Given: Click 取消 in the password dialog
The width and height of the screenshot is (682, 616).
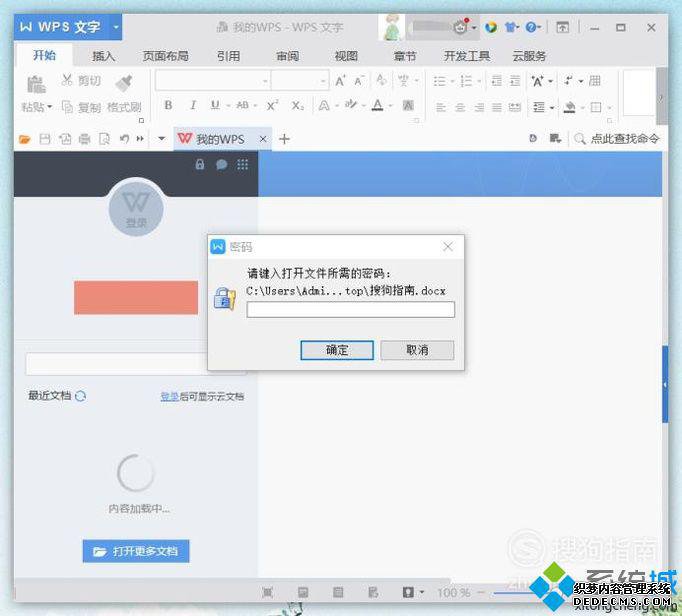Looking at the screenshot, I should (x=417, y=350).
